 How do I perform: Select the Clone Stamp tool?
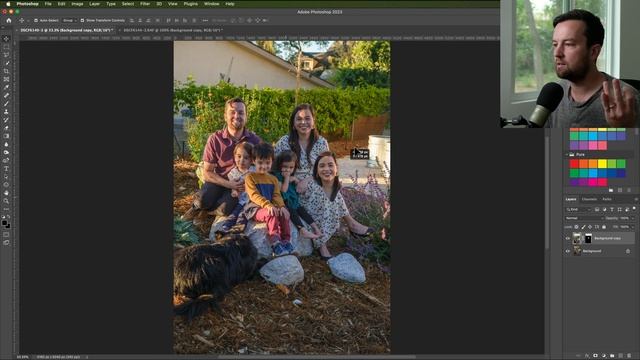click(x=6, y=112)
